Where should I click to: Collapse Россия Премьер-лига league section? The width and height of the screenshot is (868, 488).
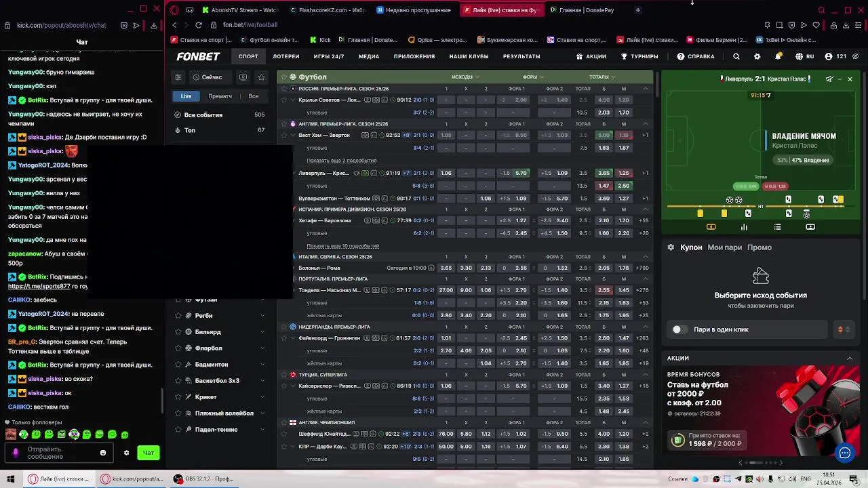[646, 89]
